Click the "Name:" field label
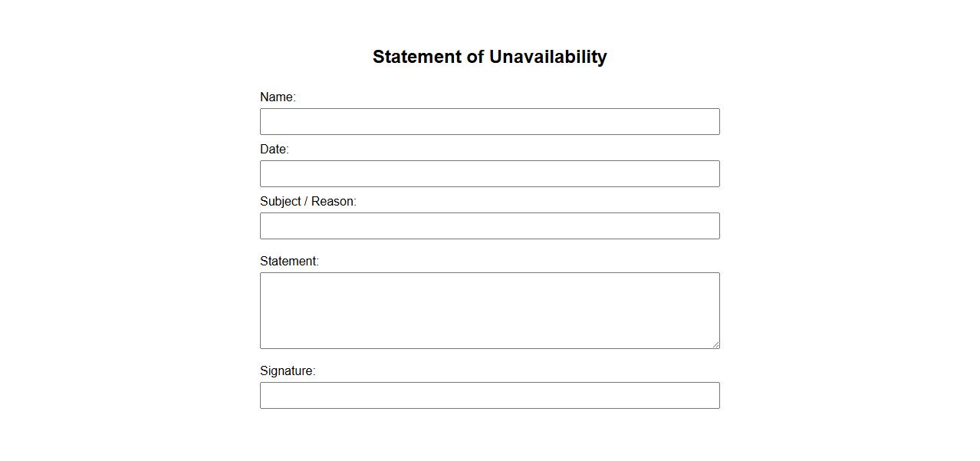980x461 pixels. coord(278,97)
